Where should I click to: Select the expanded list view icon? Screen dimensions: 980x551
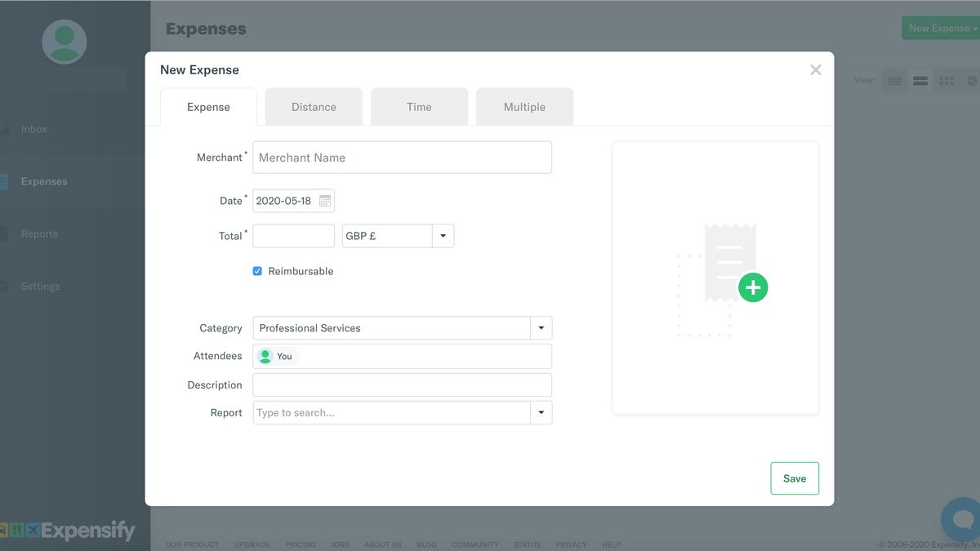[920, 81]
